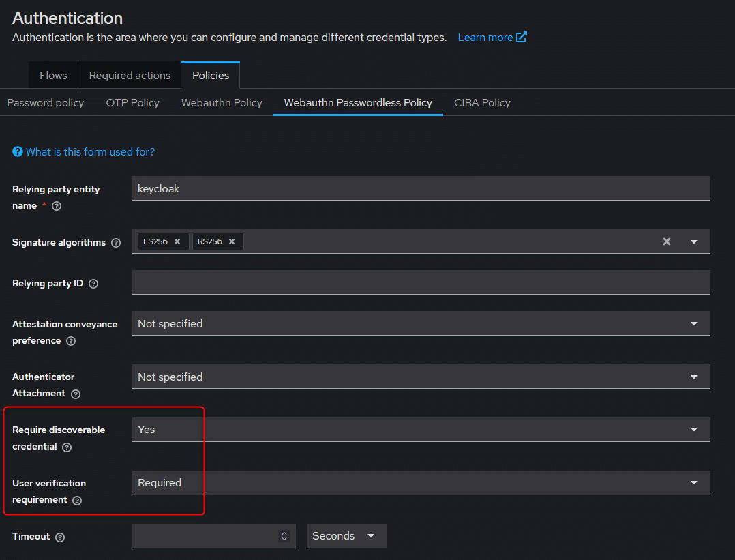Show help for Require discoverable credential
Viewport: 735px width, 560px height.
(67, 447)
